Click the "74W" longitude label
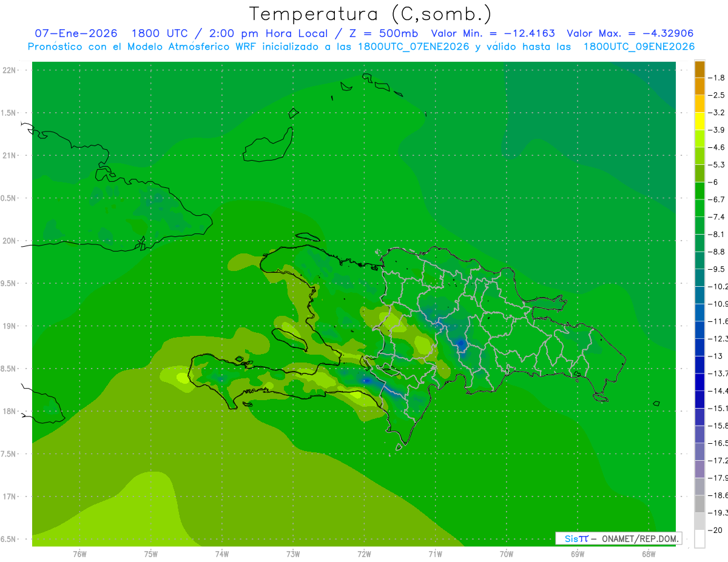Image resolution: width=728 pixels, height=562 pixels. click(222, 554)
